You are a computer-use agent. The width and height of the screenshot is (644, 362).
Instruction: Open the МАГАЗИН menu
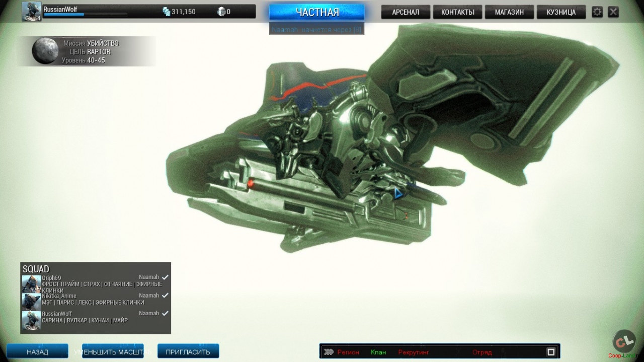509,12
